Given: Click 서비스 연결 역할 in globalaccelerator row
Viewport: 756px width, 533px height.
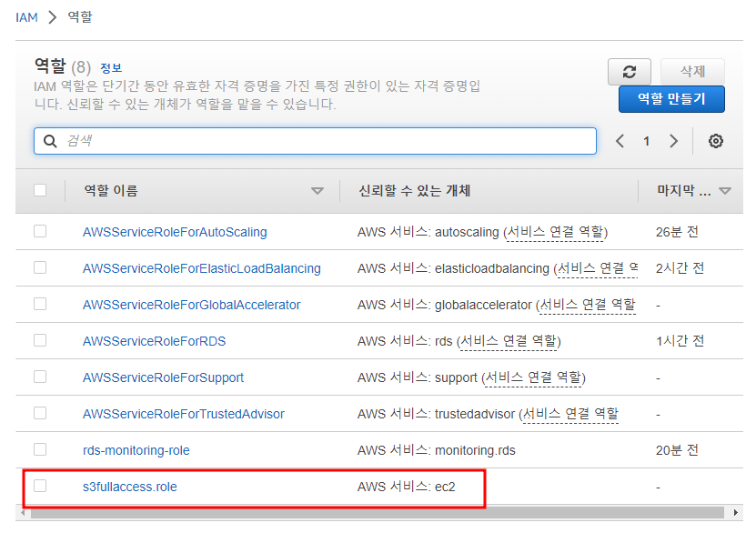Looking at the screenshot, I should pos(588,305).
